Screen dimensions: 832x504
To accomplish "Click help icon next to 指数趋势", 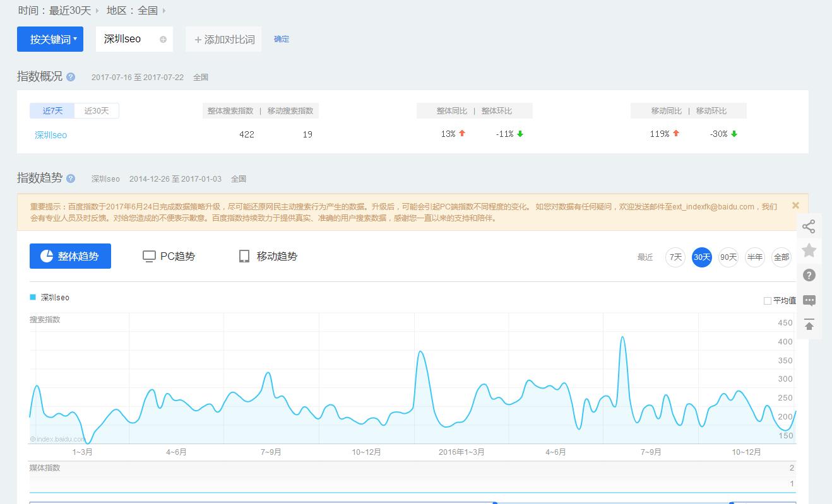I will tap(71, 179).
